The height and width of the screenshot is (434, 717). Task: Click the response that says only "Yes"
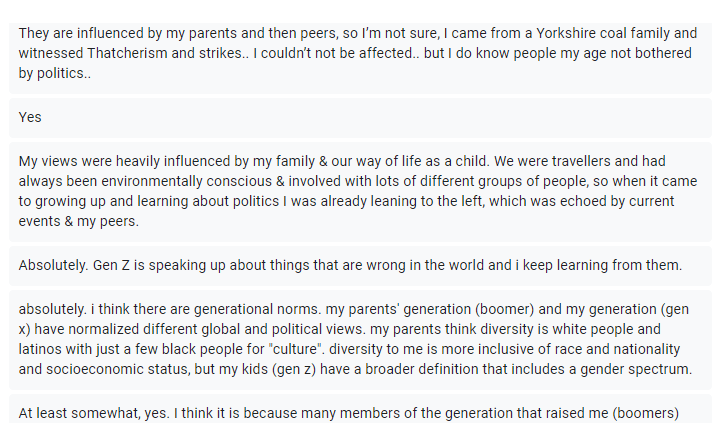point(31,117)
